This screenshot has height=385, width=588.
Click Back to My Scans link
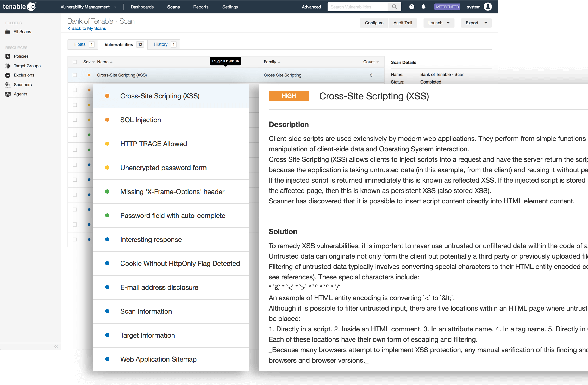pyautogui.click(x=87, y=28)
